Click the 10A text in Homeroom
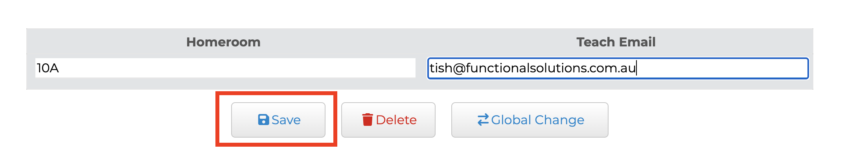Image resolution: width=868 pixels, height=151 pixels. 48,68
